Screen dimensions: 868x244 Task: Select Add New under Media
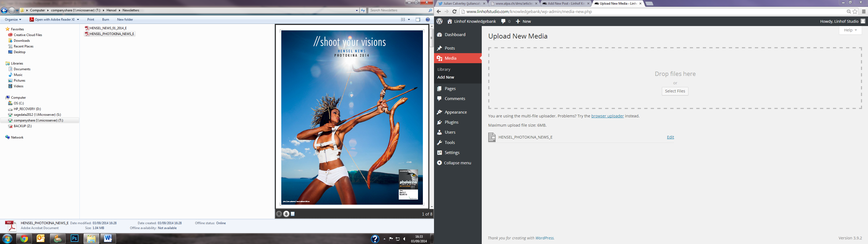[446, 77]
